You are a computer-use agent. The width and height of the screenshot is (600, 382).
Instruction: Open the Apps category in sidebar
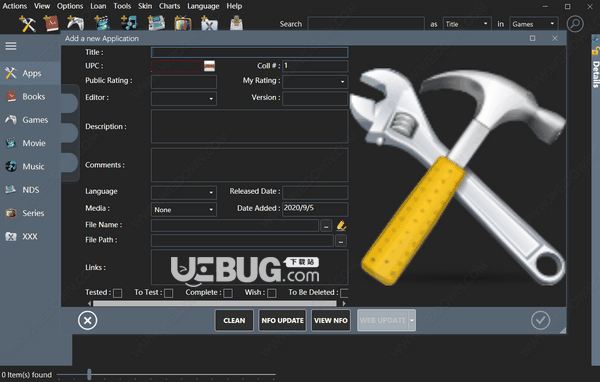click(x=30, y=73)
